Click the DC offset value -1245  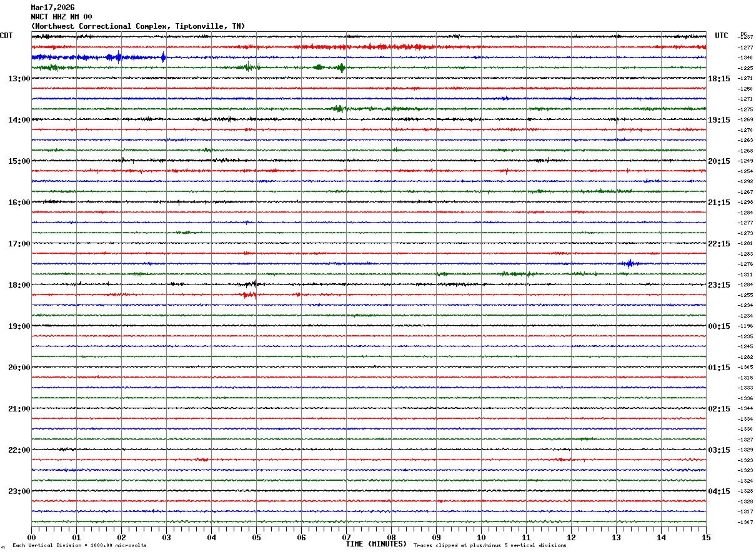745,347
